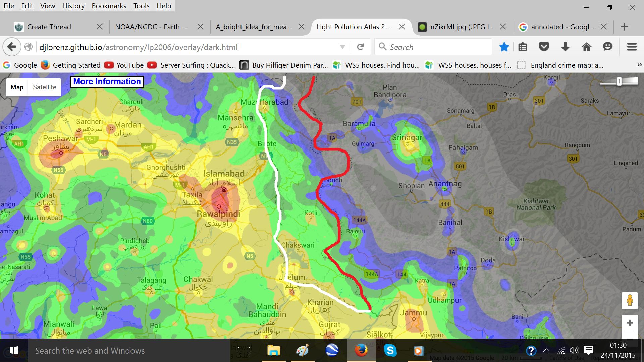Show more bookmarks with chevron overflow

point(639,65)
